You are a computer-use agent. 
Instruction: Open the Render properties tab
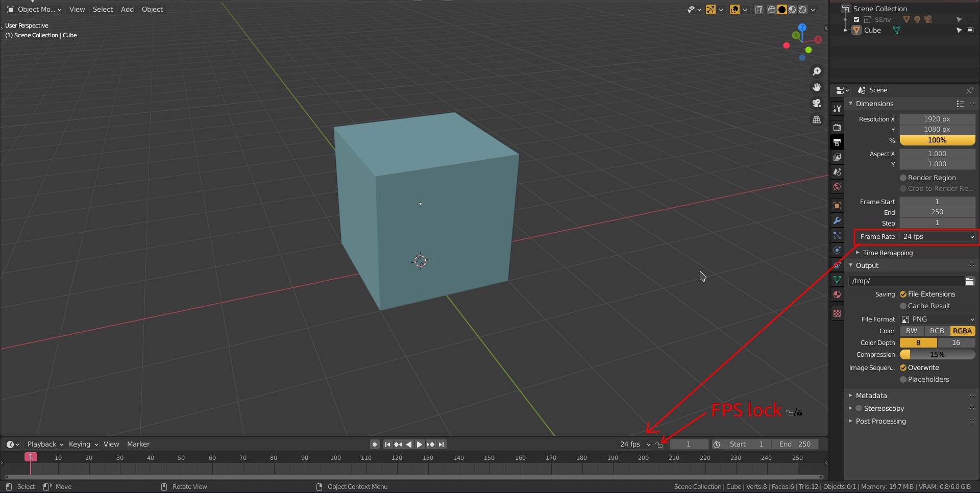(837, 128)
